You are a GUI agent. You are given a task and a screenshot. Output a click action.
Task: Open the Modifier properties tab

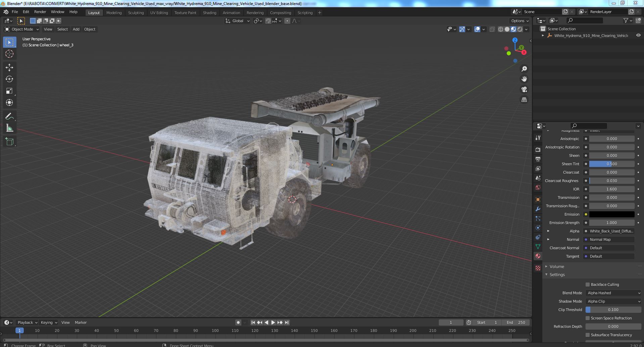pos(538,209)
